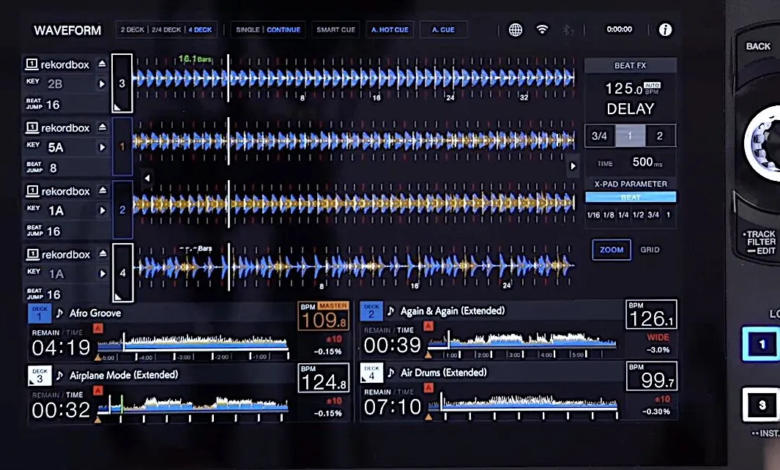
Task: Choose 1/16 on X-PAD scale
Action: point(593,215)
